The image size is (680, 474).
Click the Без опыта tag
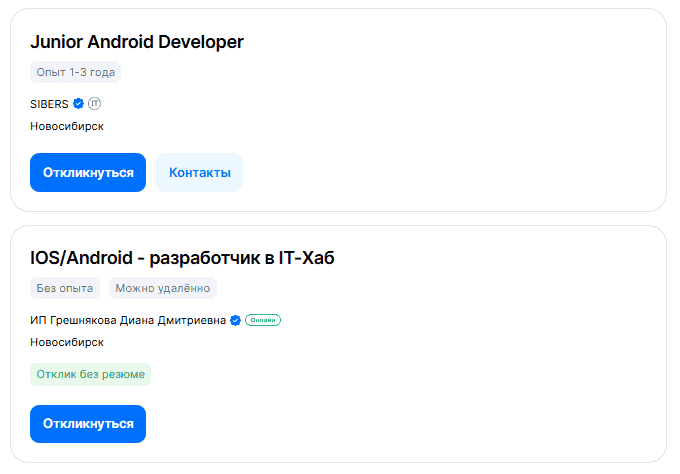tap(65, 288)
